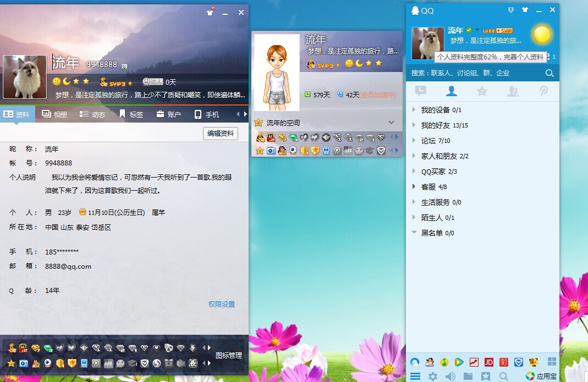The height and width of the screenshot is (382, 588).
Task: Select the 动态 tab in profile window
Action: 92,114
